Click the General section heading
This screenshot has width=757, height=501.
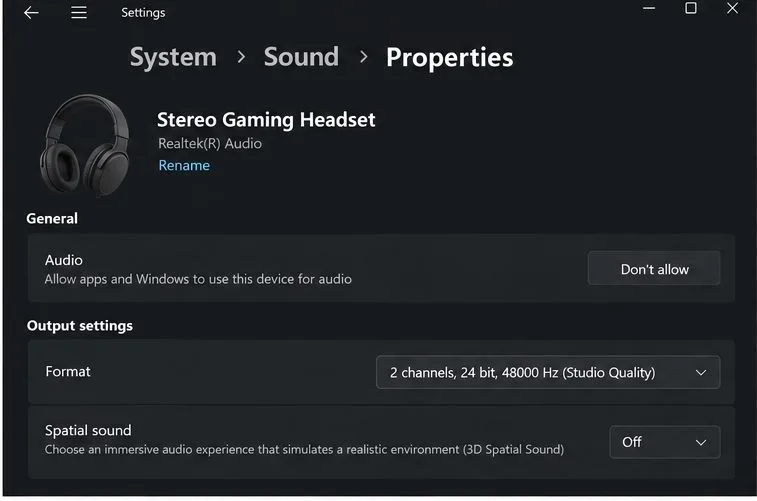point(52,219)
